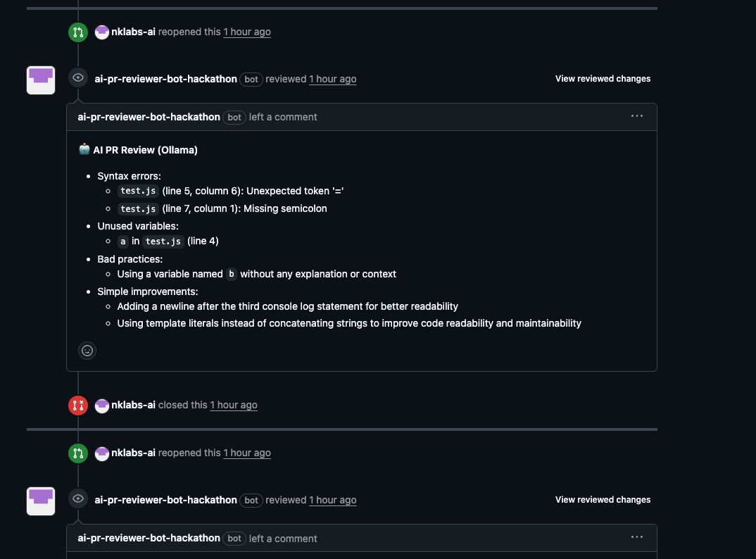Screen dimensions: 756x559
Task: Open View reviewed changes for the first review
Action: click(603, 78)
